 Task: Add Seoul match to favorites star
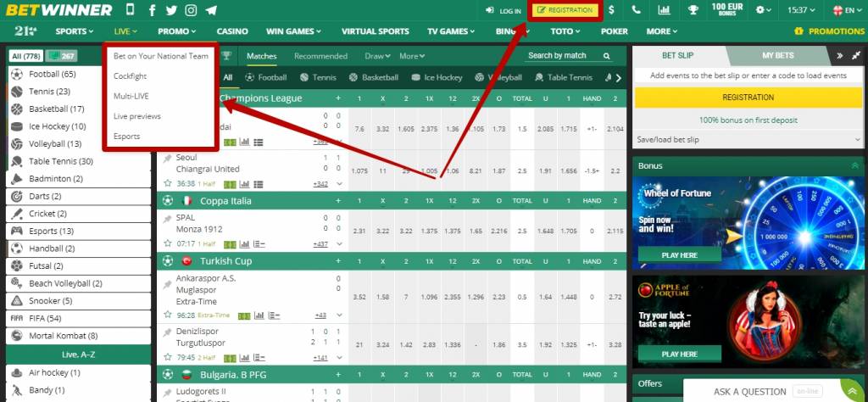coord(167,183)
